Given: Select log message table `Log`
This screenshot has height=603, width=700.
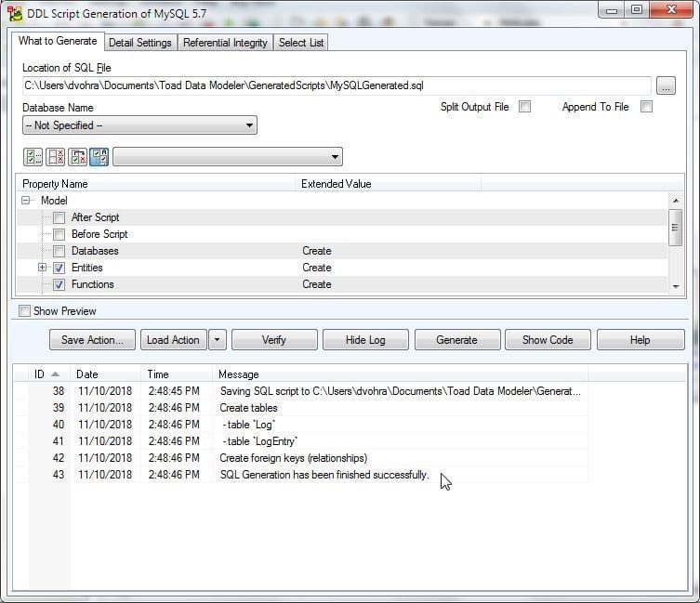Looking at the screenshot, I should 251,425.
